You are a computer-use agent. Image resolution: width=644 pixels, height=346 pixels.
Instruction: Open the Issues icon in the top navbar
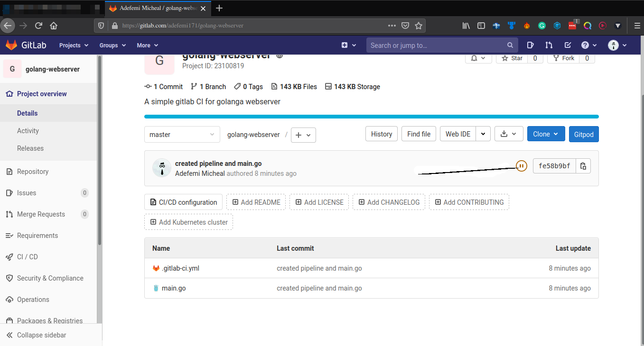point(531,45)
